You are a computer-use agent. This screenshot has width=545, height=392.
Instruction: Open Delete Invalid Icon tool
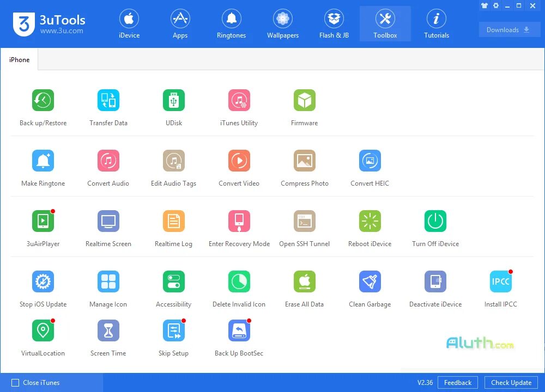(239, 281)
